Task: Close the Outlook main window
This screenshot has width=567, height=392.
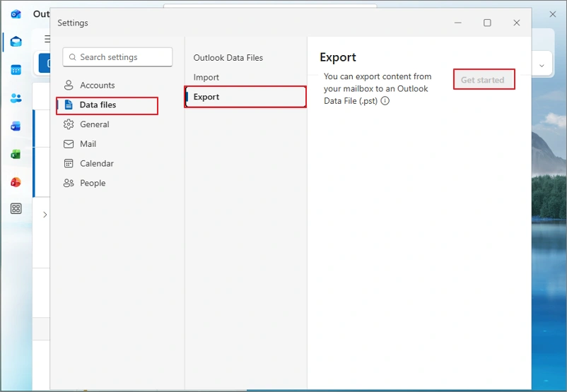Action: (553, 14)
